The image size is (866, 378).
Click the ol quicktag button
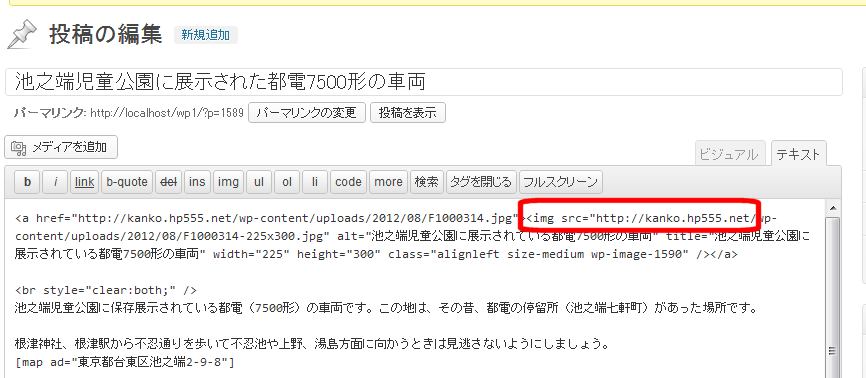coord(287,182)
